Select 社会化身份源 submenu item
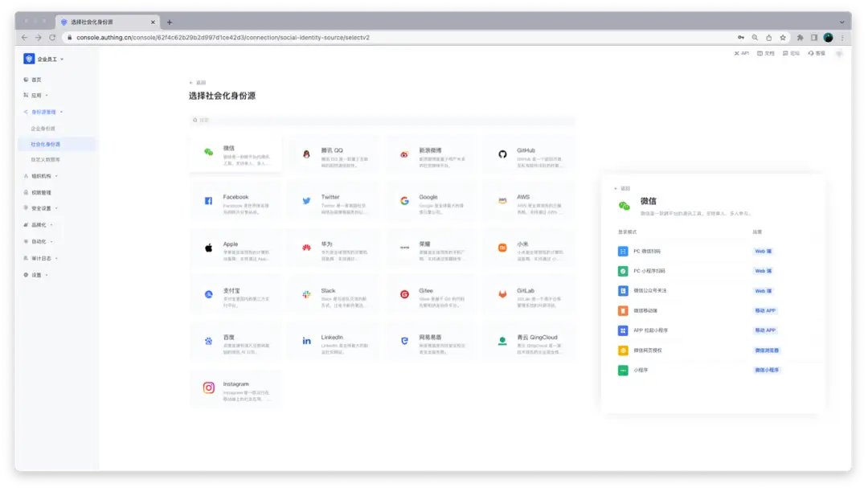This screenshot has width=868, height=488. pos(45,144)
